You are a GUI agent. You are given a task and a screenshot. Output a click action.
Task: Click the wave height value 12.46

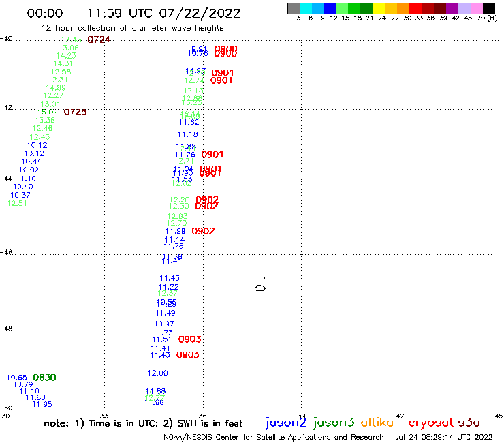pyautogui.click(x=42, y=128)
